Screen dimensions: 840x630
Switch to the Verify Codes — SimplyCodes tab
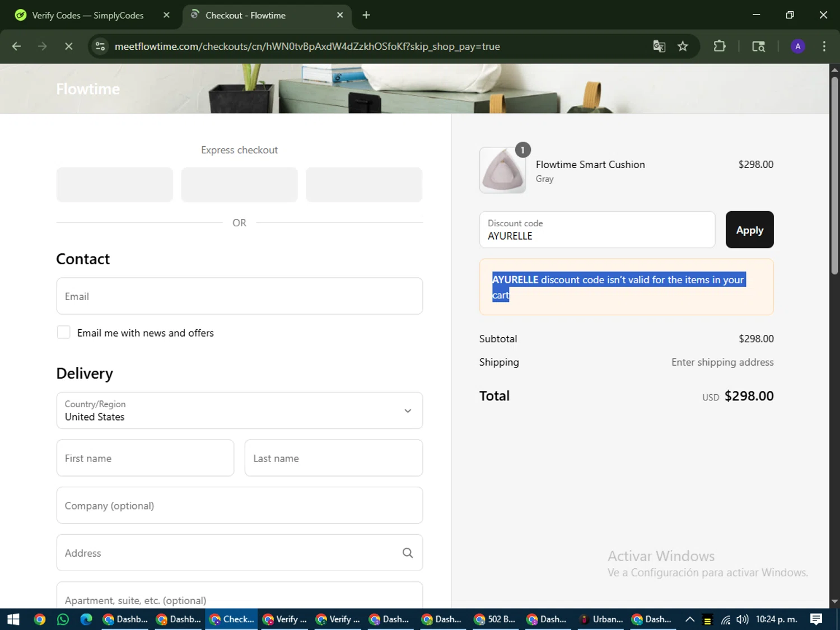88,15
